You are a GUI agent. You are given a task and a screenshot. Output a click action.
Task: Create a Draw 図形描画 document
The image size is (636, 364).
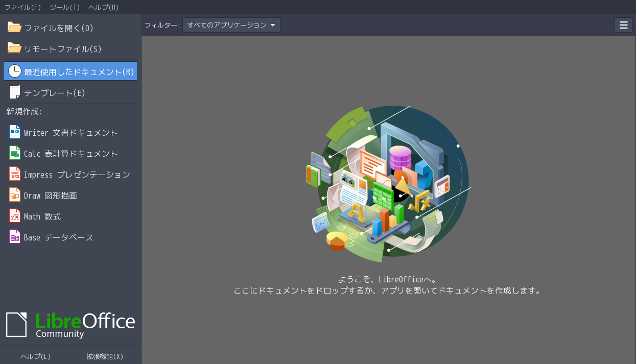click(51, 195)
